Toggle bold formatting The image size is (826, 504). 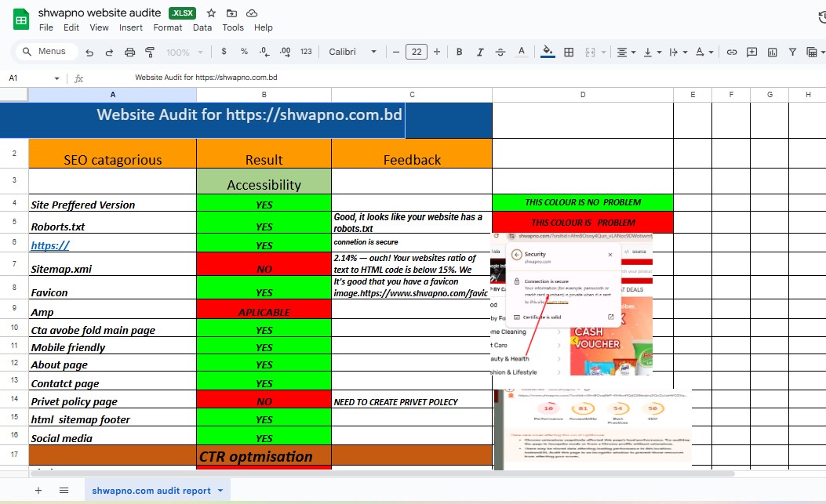pos(459,51)
